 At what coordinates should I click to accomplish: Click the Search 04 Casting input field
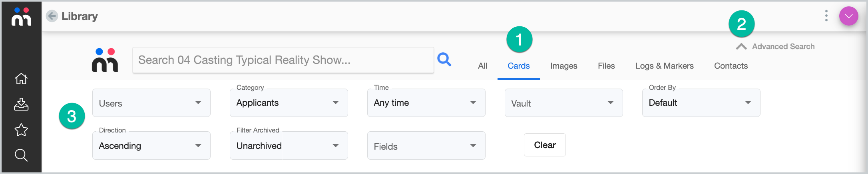[x=283, y=60]
